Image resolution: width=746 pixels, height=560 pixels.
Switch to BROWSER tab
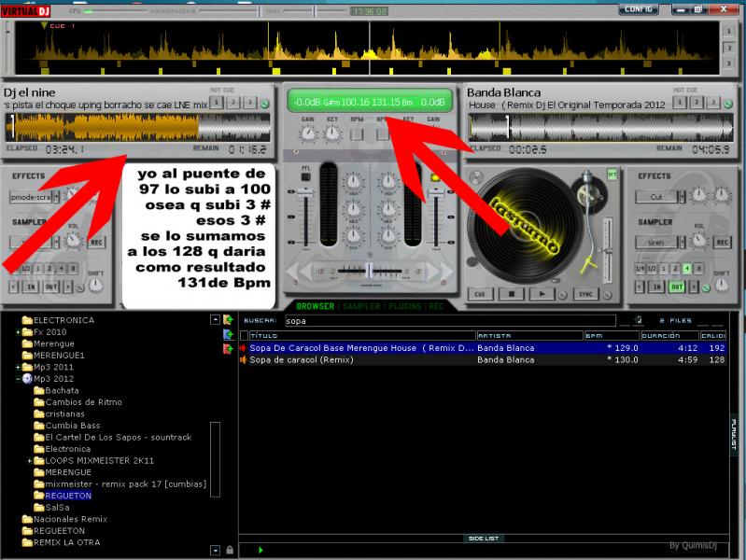[315, 306]
